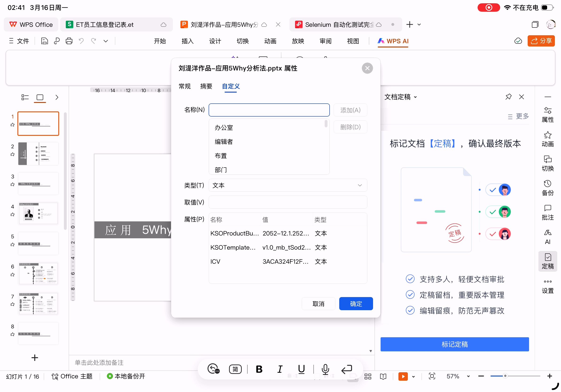Pin the 文档定稿 panel
561x392 pixels.
click(x=508, y=97)
